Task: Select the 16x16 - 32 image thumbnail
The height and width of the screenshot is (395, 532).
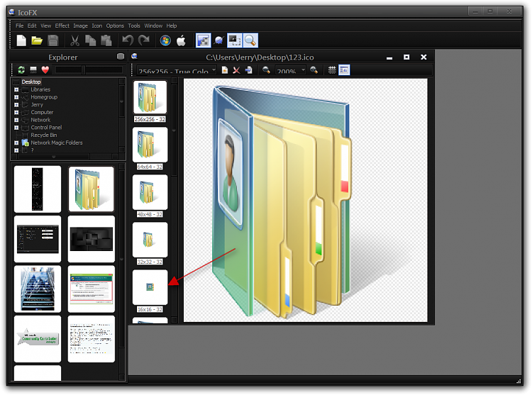Action: pyautogui.click(x=150, y=287)
